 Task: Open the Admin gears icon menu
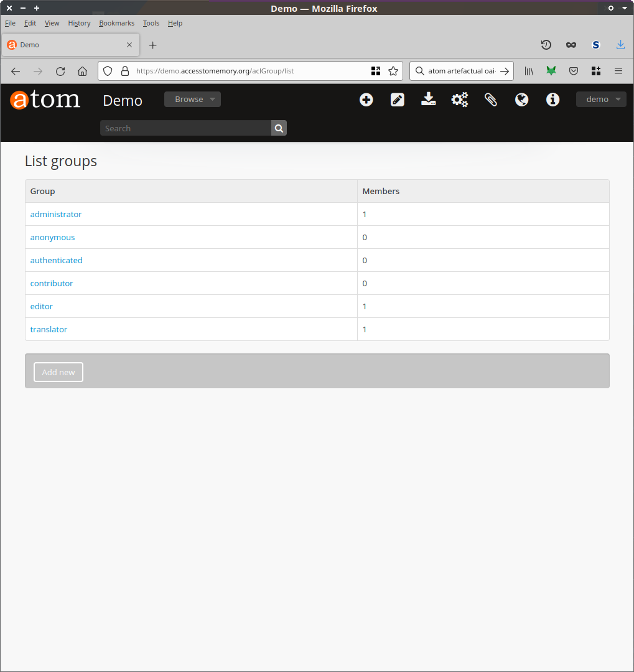[460, 100]
